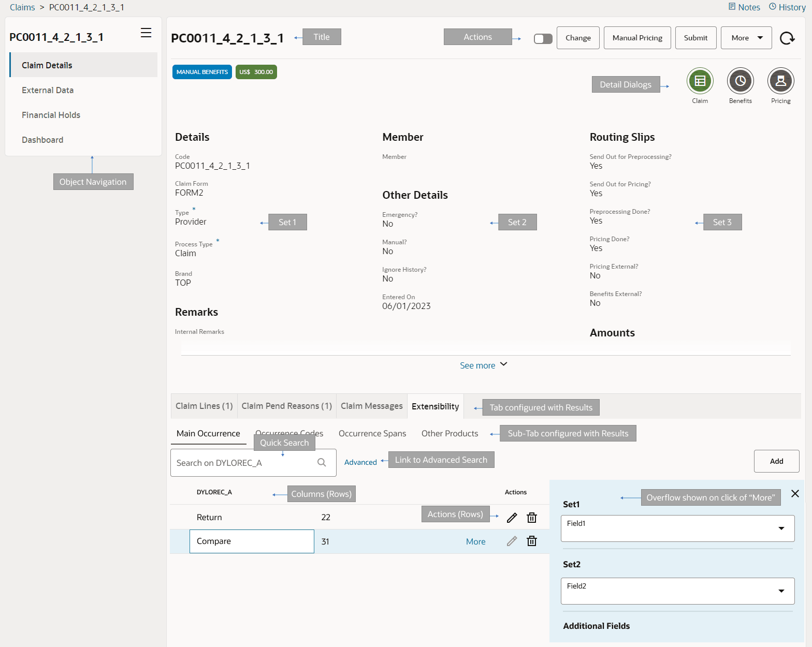812x647 pixels.
Task: Select Main Occurrence sub-tab
Action: coord(208,434)
